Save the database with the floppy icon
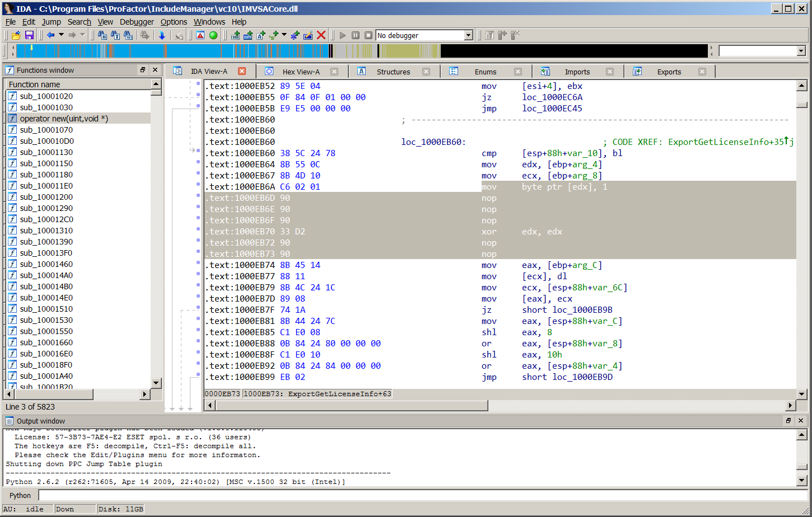The image size is (812, 517). [x=29, y=35]
